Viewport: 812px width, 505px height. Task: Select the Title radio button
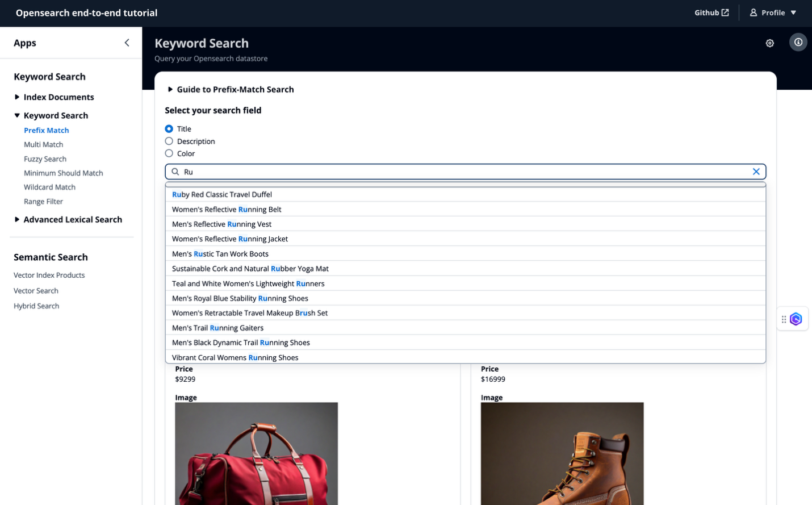(x=169, y=129)
